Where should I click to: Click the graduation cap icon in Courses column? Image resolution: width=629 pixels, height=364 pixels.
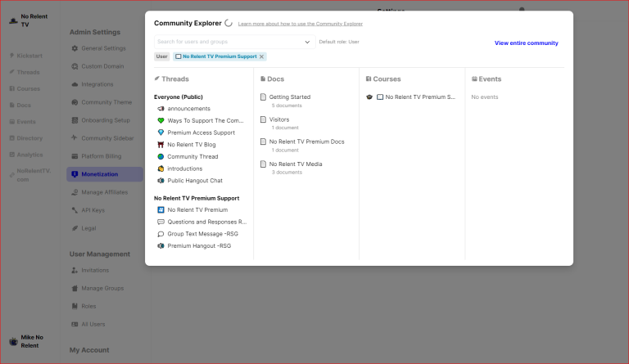(x=369, y=97)
